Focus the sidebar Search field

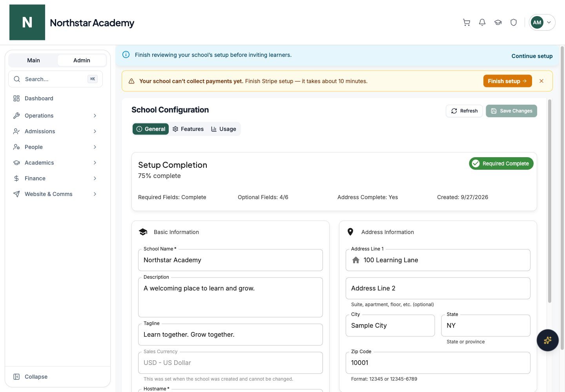point(55,79)
